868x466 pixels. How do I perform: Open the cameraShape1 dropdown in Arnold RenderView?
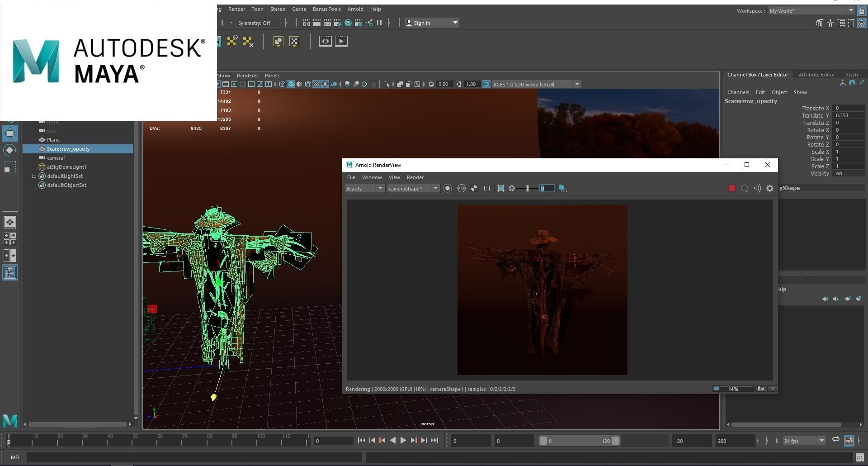tap(413, 188)
